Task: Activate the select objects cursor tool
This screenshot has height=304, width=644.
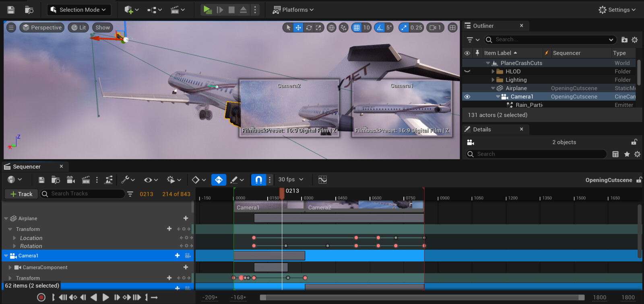Action: click(288, 27)
